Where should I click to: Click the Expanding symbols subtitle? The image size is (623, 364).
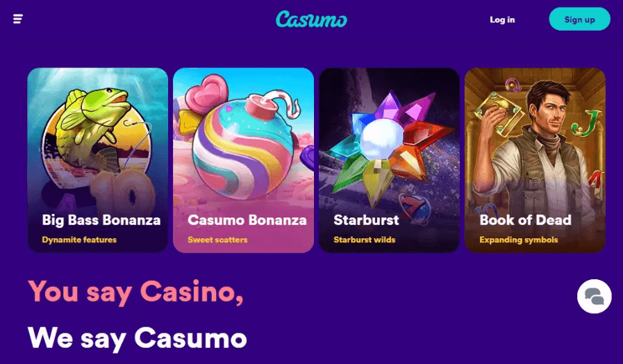pyautogui.click(x=519, y=240)
